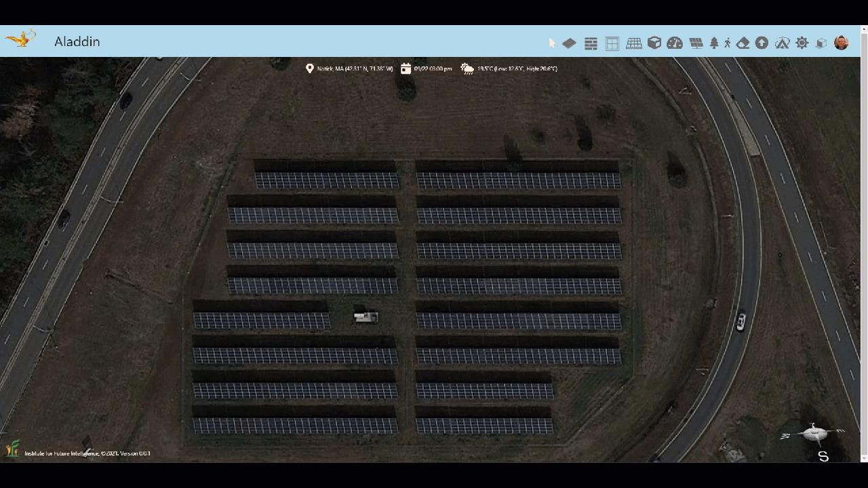Select the Window tool
Image resolution: width=868 pixels, height=488 pixels.
pyautogui.click(x=612, y=43)
